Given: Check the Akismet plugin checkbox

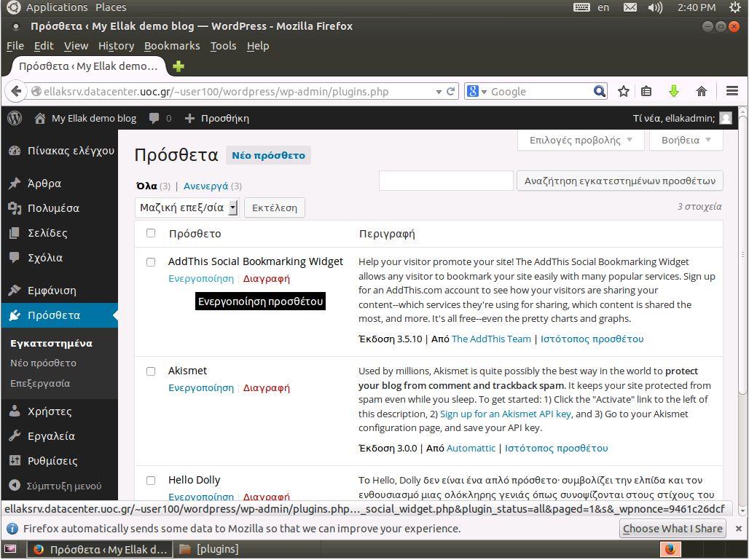Looking at the screenshot, I should (151, 371).
